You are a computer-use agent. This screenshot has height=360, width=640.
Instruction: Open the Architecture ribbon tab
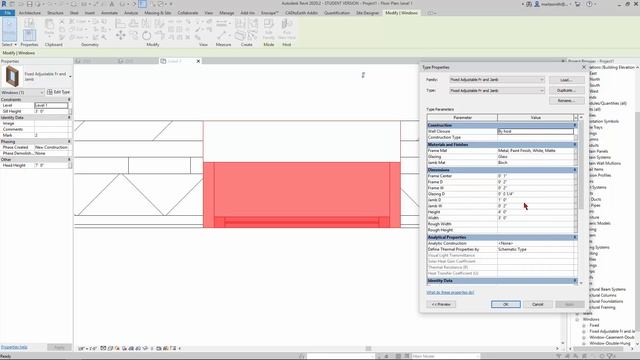30,13
